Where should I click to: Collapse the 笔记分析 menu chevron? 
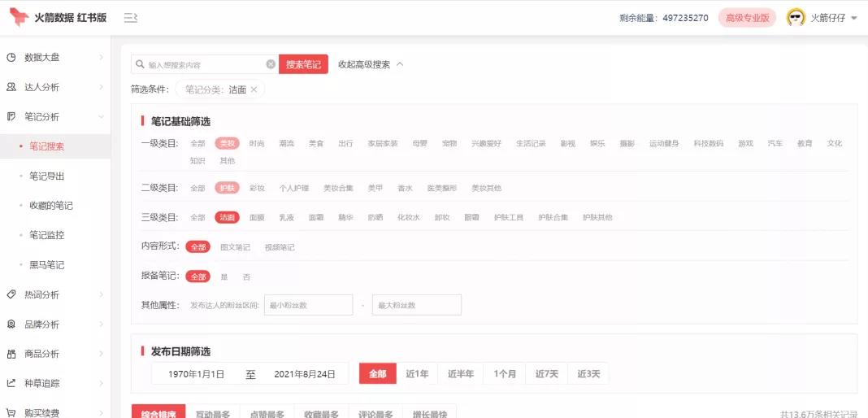[101, 117]
